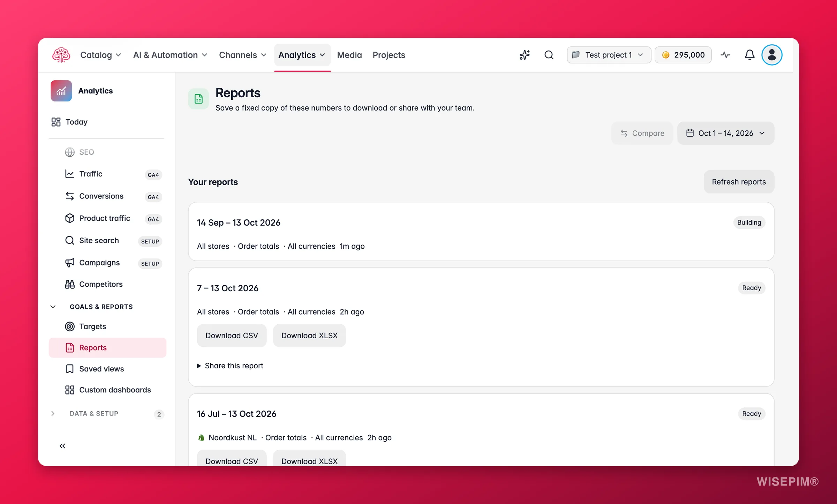The height and width of the screenshot is (504, 837).
Task: Click the Refresh reports button
Action: 739,182
